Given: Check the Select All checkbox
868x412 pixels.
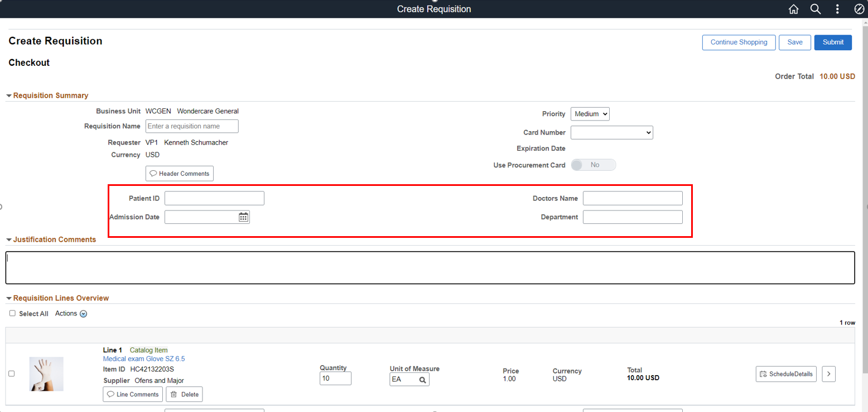Looking at the screenshot, I should point(12,313).
